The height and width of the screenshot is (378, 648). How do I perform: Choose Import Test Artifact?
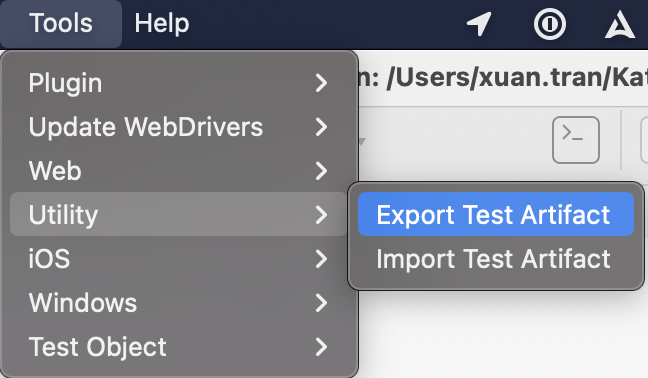tap(496, 259)
